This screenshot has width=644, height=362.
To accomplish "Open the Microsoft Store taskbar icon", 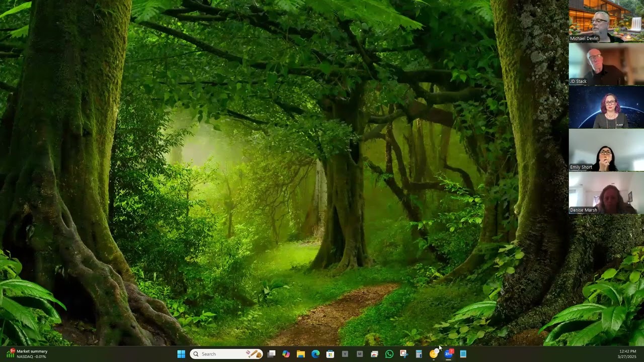I will [330, 354].
